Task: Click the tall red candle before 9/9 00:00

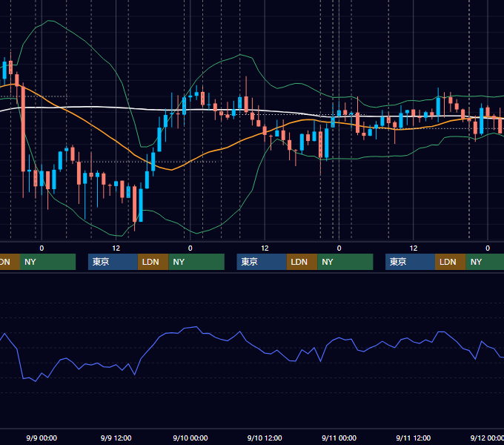Action: [x=23, y=128]
